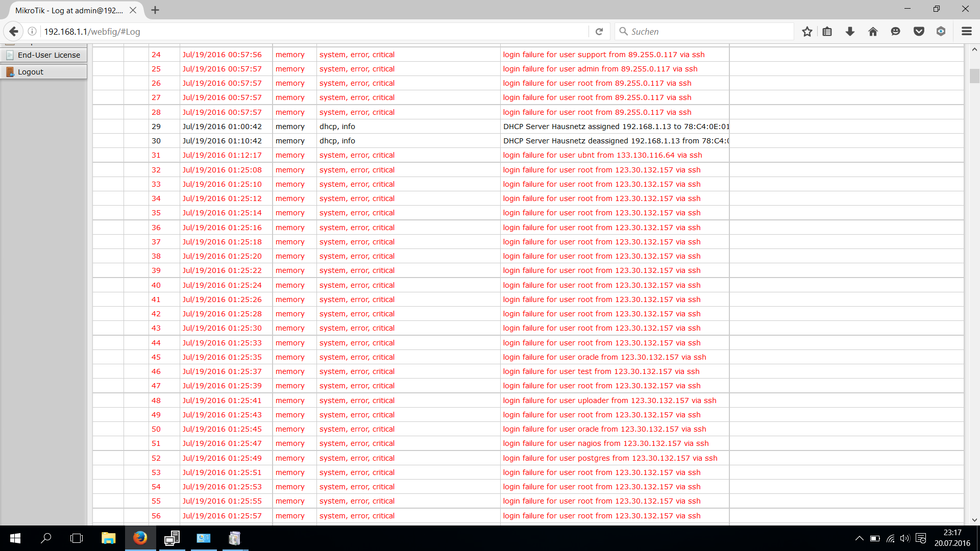Viewport: 980px width, 551px height.
Task: Open the bookmarks list icon
Action: point(827,32)
